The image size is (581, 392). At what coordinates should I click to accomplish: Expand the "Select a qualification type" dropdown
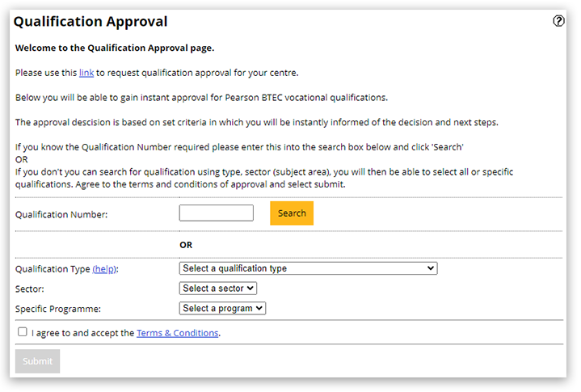point(308,268)
